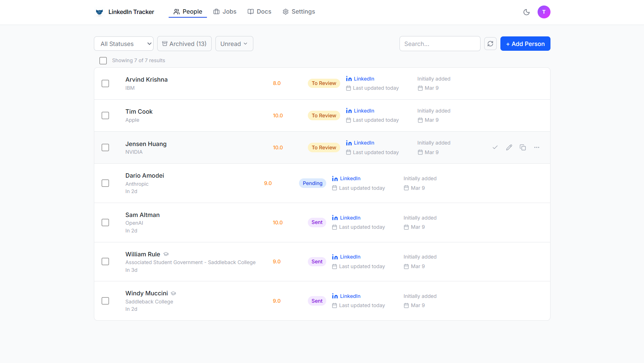644x363 pixels.
Task: Click the graduation cap beside William Rule
Action: tap(166, 254)
